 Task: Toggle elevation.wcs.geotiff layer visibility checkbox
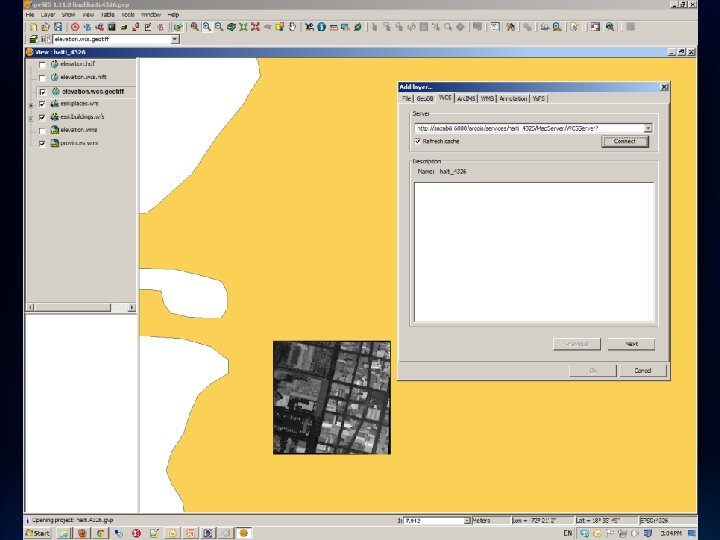tap(41, 91)
